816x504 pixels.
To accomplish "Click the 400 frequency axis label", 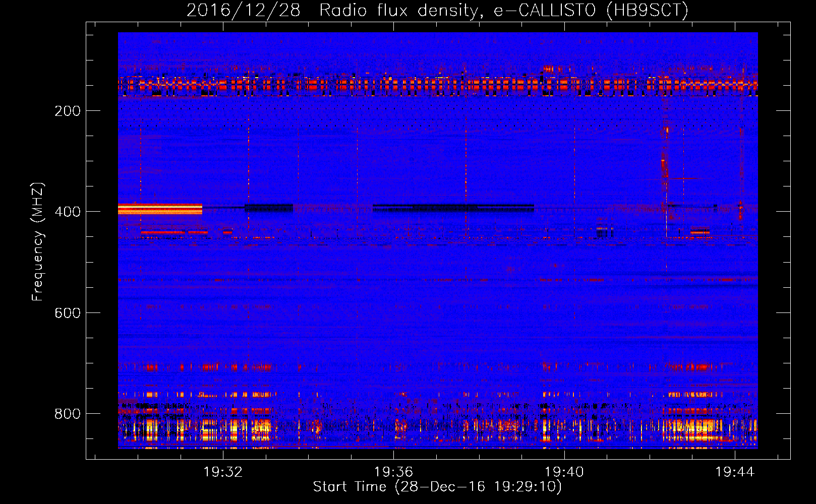I will coord(68,212).
